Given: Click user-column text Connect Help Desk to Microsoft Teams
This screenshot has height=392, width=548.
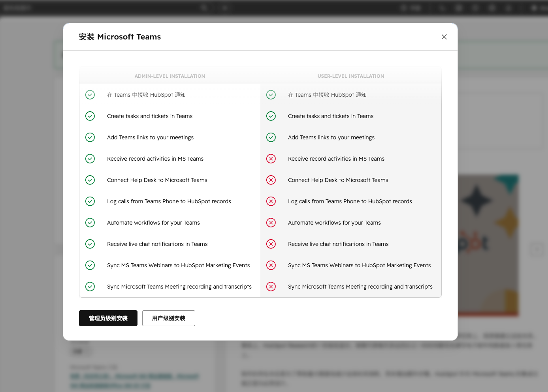Looking at the screenshot, I should [x=338, y=180].
